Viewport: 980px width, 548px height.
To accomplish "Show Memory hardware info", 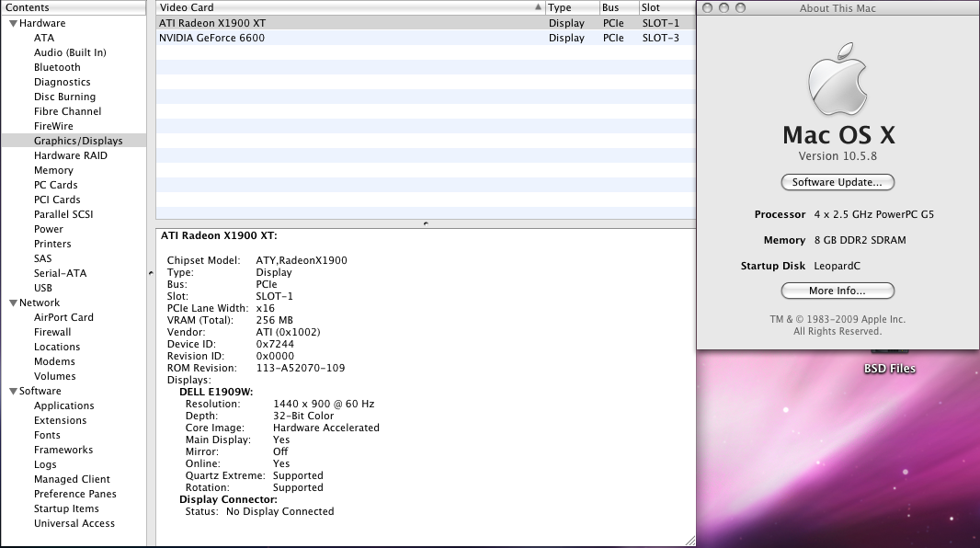I will click(53, 171).
